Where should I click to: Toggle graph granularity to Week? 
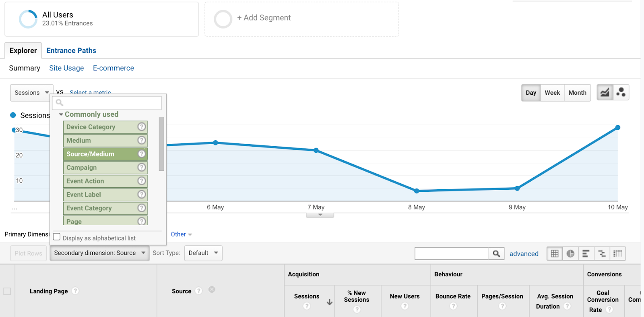click(x=552, y=93)
